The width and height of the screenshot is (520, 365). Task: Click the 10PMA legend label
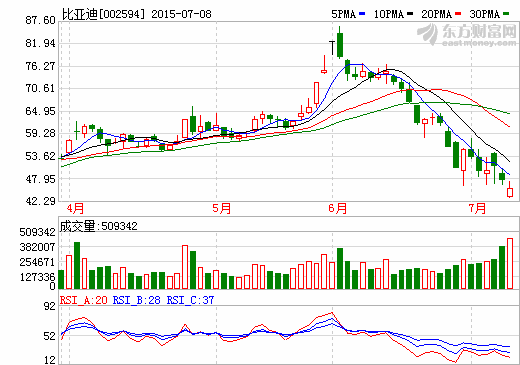(388, 14)
